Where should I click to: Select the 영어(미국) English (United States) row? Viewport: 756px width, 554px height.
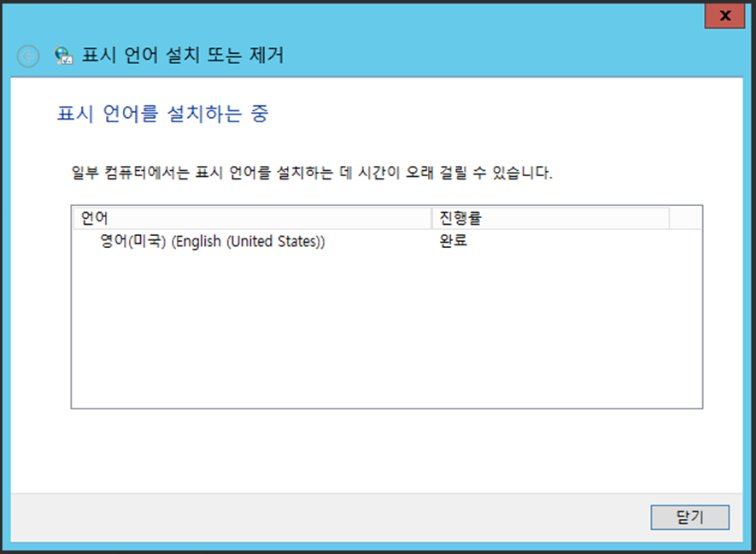[386, 241]
